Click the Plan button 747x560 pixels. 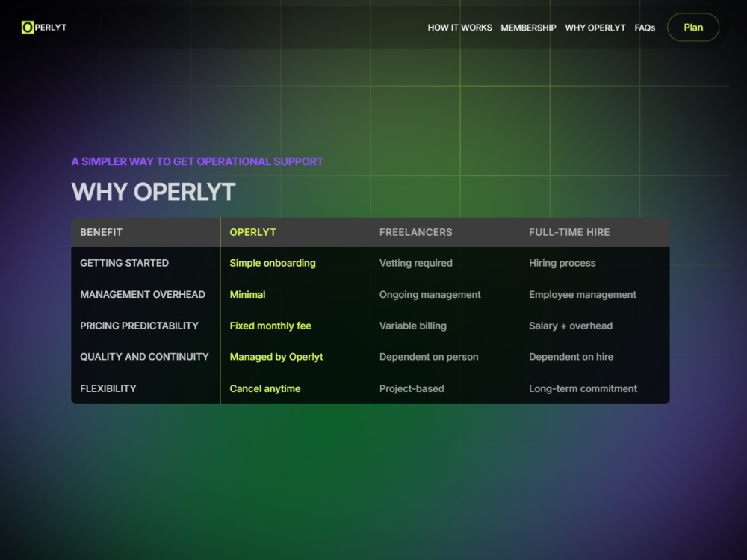click(x=693, y=27)
